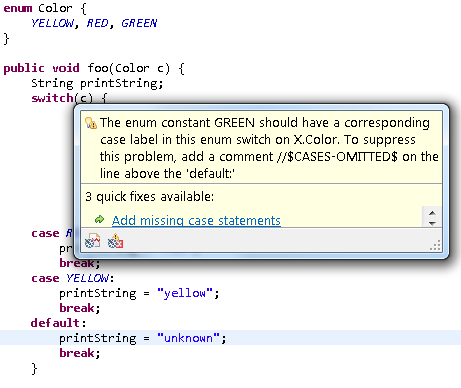This screenshot has height=388, width=461.
Task: Click the YELLOW constant in enum declaration
Action: click(x=52, y=23)
